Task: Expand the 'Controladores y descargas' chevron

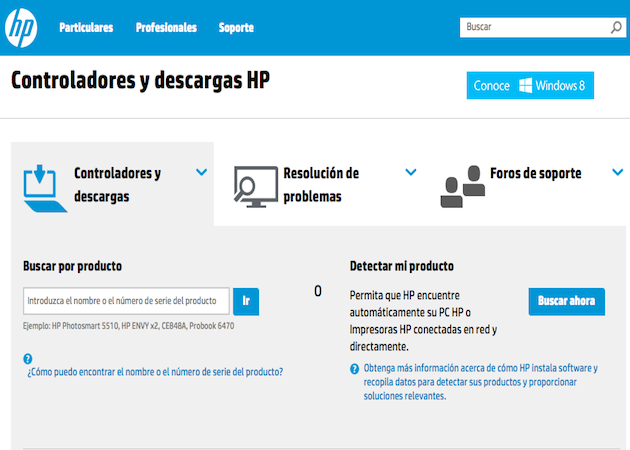Action: pyautogui.click(x=201, y=172)
